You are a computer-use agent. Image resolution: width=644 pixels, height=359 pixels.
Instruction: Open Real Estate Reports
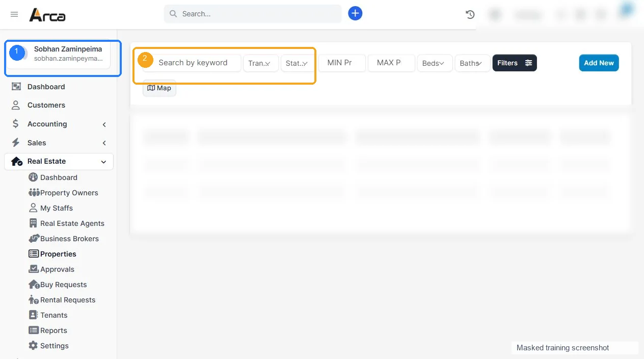tap(48, 330)
